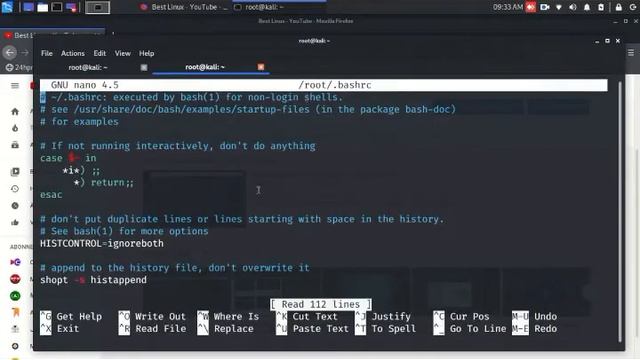Click the ^\ Replace shortcut
This screenshot has height=360, width=640.
tap(225, 329)
